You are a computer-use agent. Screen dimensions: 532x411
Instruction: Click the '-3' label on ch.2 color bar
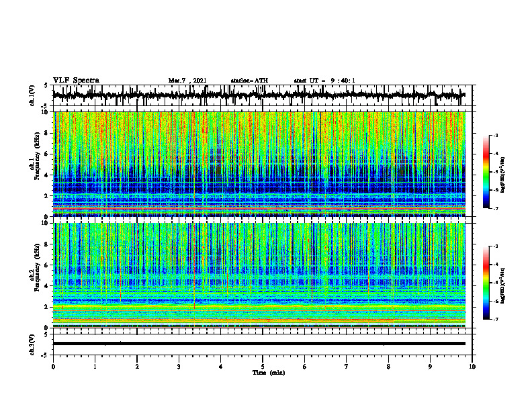click(495, 246)
